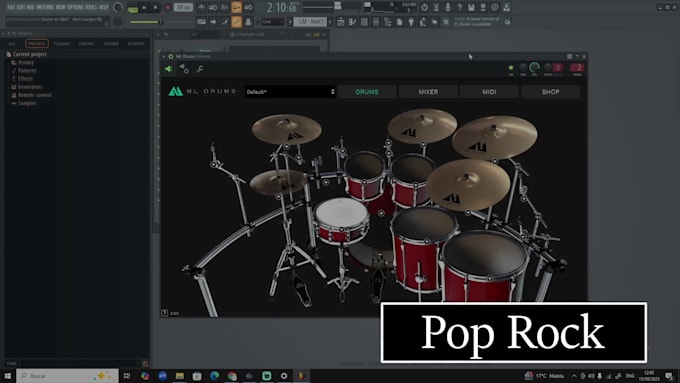Open the PATTERNS menu
This screenshot has width=680, height=383.
pyautogui.click(x=45, y=7)
